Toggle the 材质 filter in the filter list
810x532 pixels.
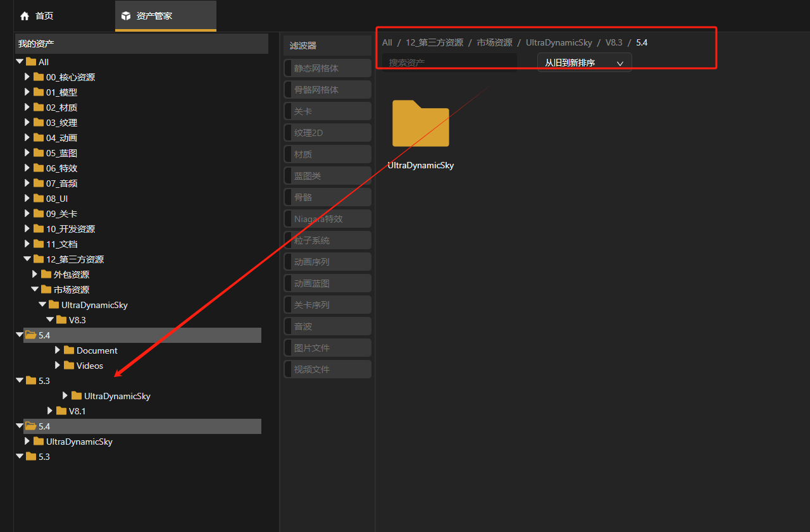pos(327,154)
